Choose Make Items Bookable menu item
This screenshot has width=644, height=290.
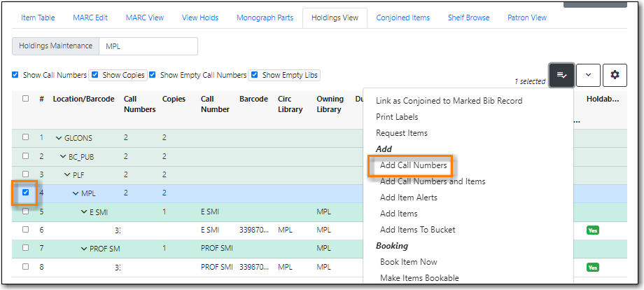tap(419, 278)
